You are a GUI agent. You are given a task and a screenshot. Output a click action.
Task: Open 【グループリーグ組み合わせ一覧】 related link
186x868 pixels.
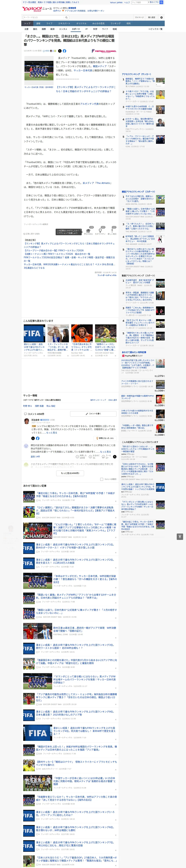[x=54, y=250]
